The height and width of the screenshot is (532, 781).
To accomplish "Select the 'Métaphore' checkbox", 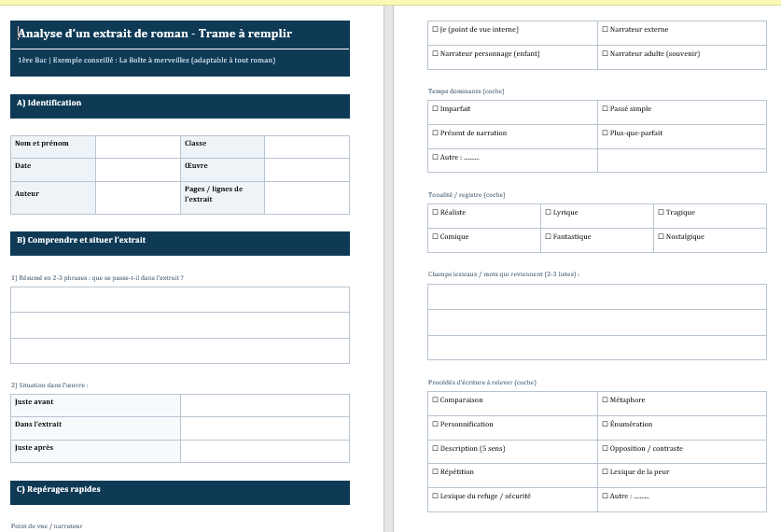I will [607, 400].
